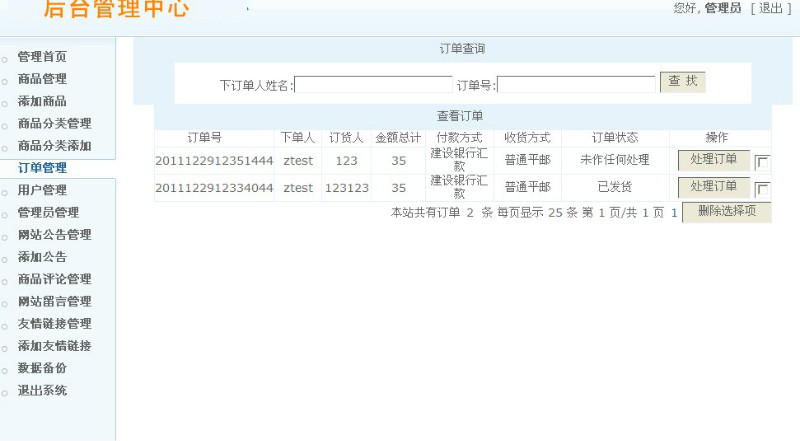
Task: Tick checkbox for order 2011122912351444
Action: 762,163
